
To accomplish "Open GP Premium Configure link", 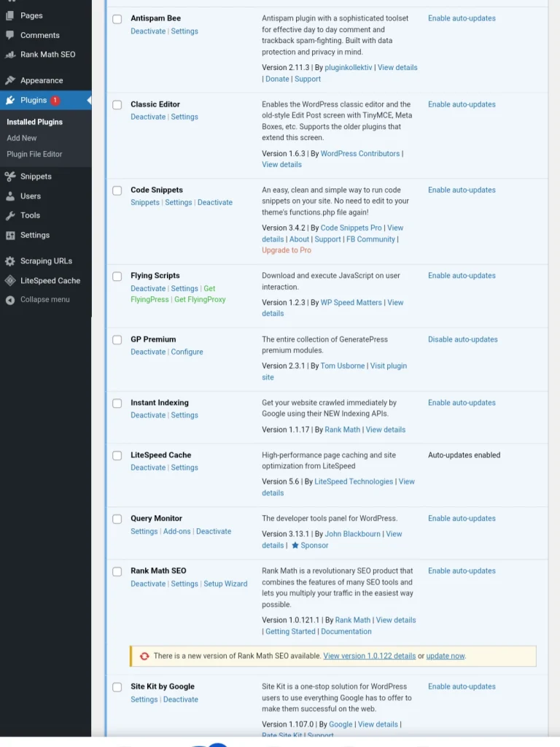I will click(187, 352).
